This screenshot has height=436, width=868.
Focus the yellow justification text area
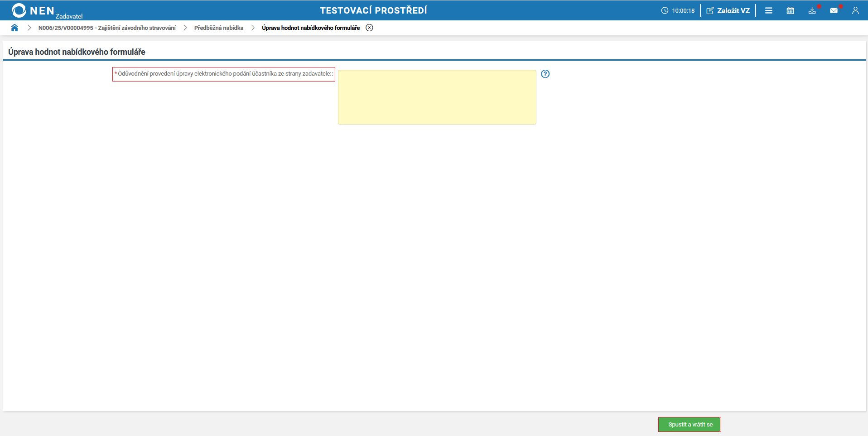437,97
